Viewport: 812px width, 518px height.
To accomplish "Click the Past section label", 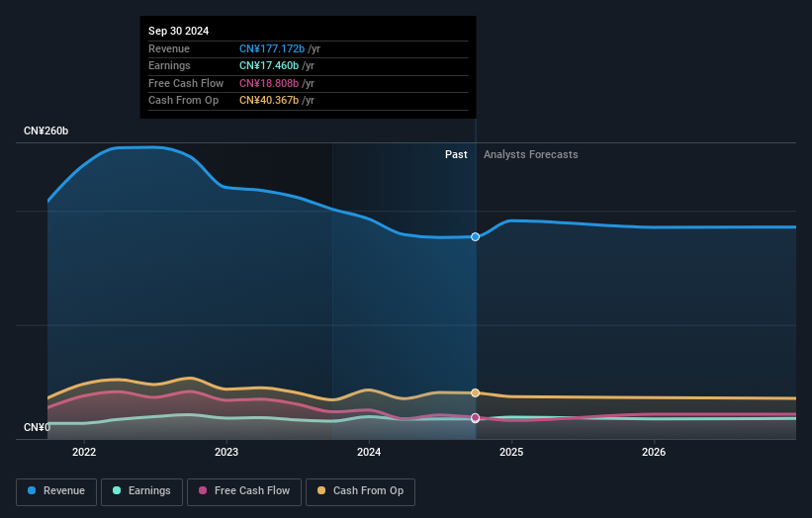I will click(456, 155).
